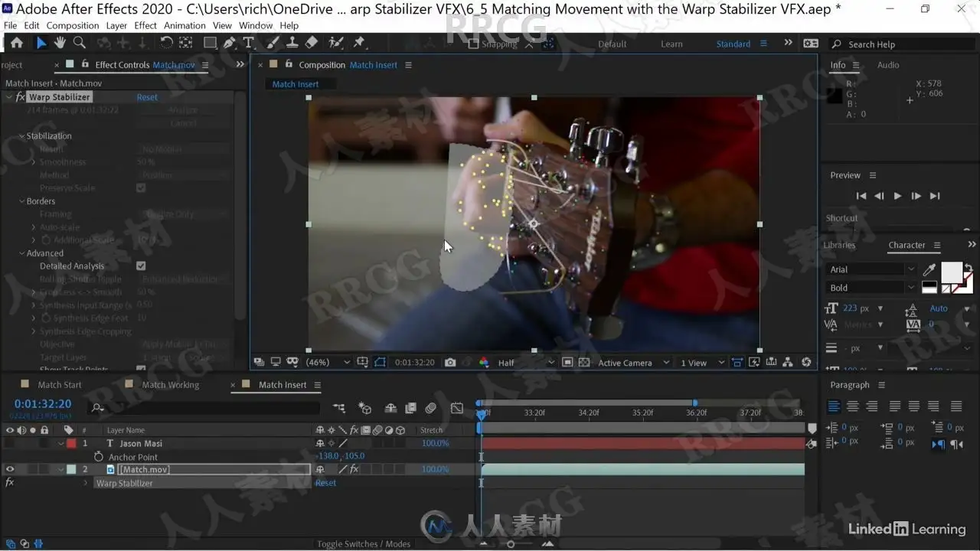Open the Arial font family dropdown
This screenshot has width=980, height=551.
coord(871,269)
